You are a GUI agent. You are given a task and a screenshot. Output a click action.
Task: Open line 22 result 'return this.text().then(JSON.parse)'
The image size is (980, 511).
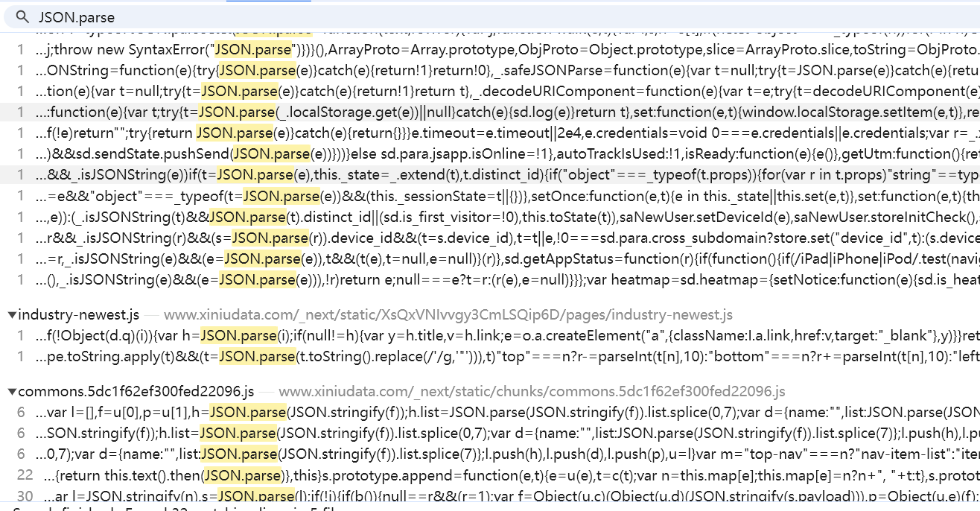click(x=490, y=475)
